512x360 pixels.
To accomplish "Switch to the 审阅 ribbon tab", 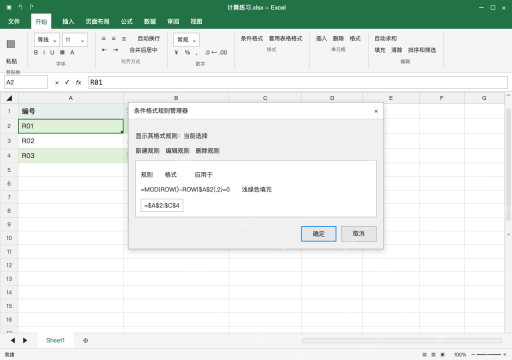I will (x=173, y=21).
